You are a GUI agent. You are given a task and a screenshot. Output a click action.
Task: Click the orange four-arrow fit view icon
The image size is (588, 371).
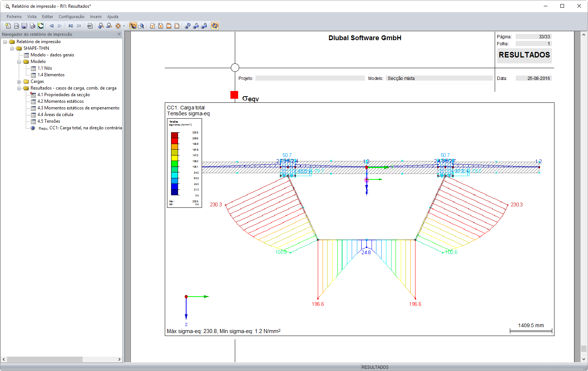118,26
